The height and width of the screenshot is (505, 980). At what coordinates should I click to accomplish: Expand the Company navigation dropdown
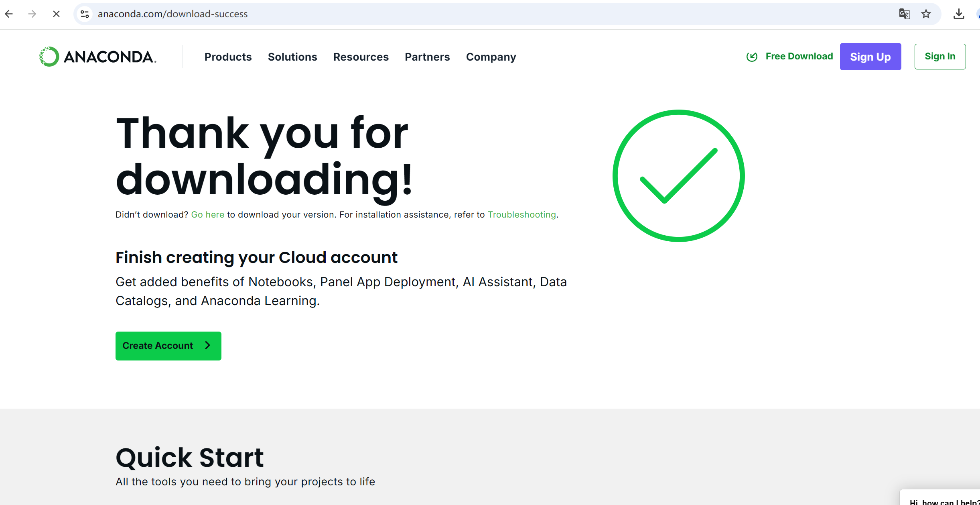tap(491, 57)
